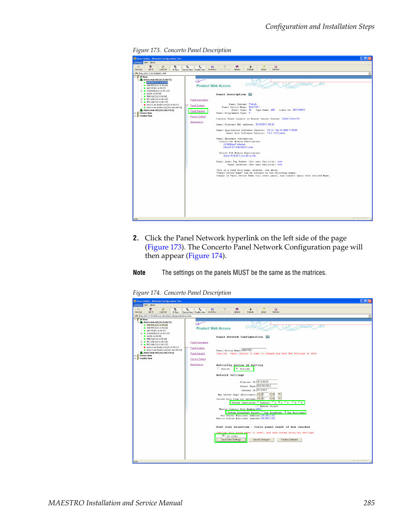Click Load SW icon in Figure 173 toolbar
411x532 pixels.
[163, 68]
